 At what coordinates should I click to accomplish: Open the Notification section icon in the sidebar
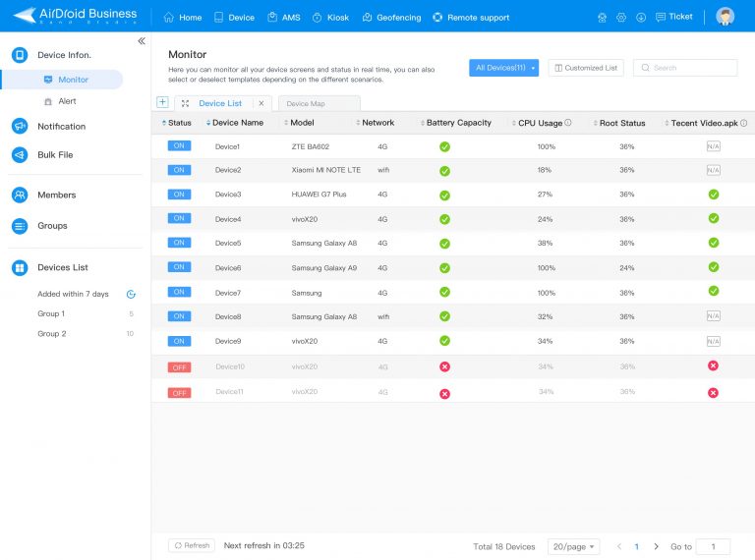(x=19, y=127)
